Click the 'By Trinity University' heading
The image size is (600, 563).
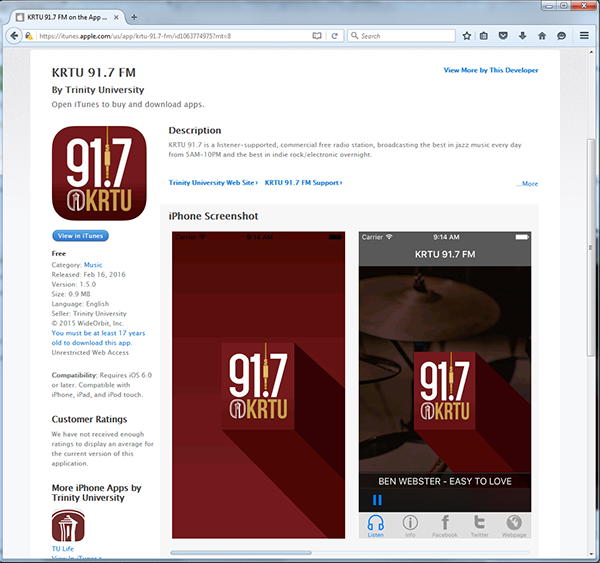coord(98,90)
